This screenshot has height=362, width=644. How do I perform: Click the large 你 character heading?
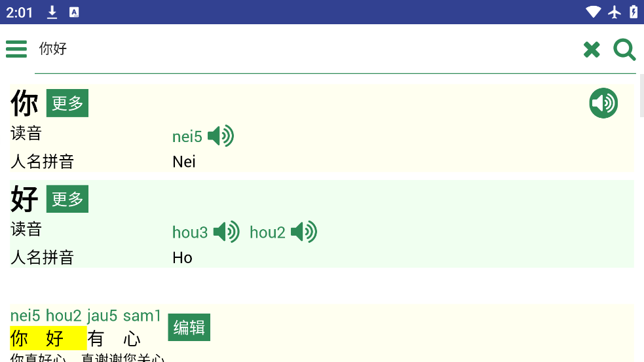[25, 103]
